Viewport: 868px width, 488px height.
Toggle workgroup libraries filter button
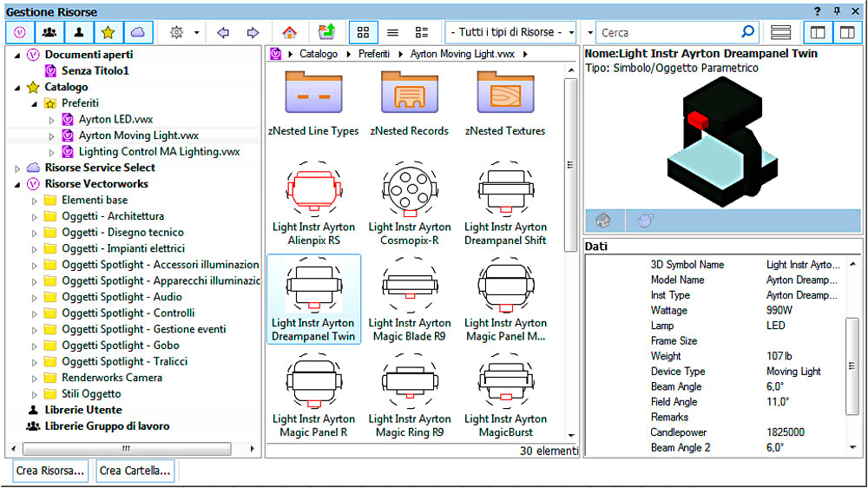[49, 33]
